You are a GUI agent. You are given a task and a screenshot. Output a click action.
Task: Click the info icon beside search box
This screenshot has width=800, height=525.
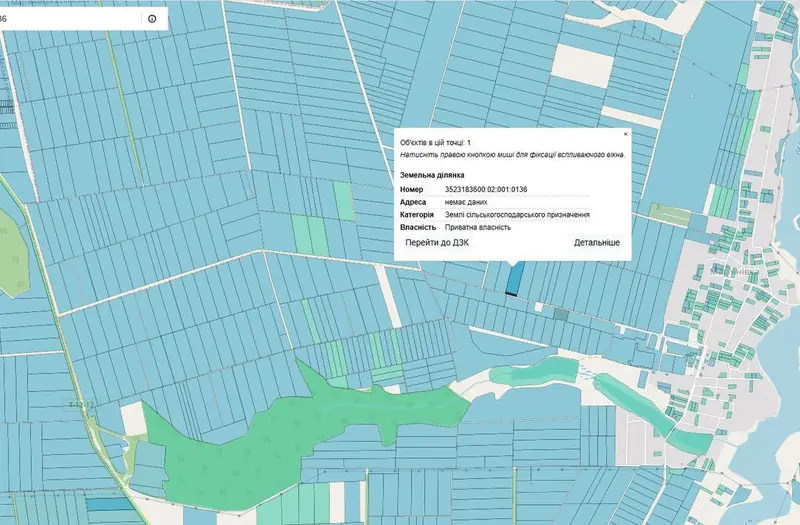click(152, 19)
